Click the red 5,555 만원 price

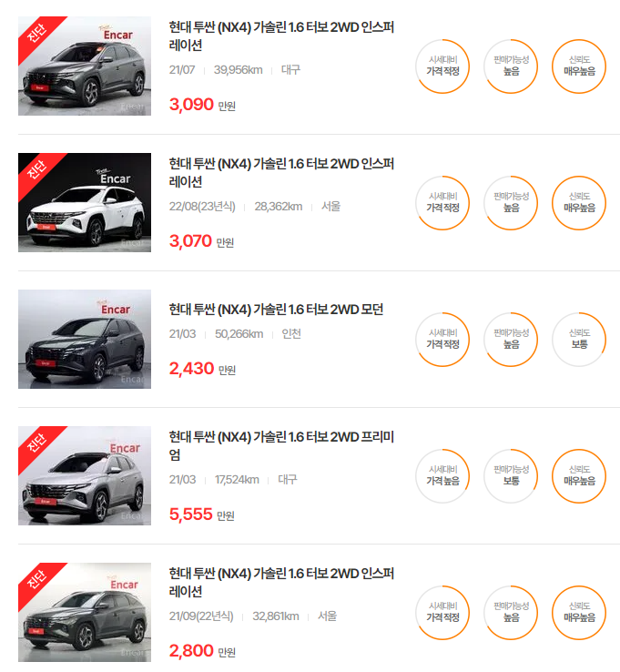coord(202,514)
